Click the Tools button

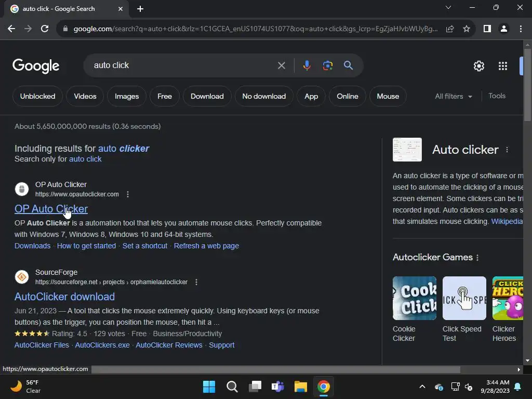497,96
